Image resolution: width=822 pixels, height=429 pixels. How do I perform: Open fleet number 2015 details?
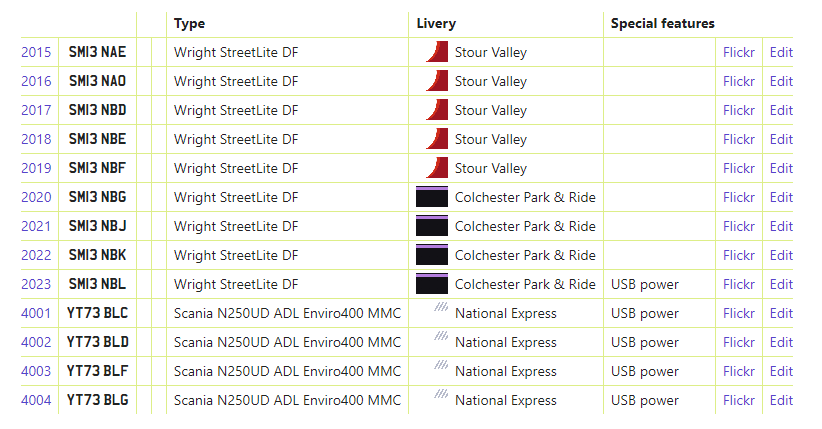coord(36,52)
